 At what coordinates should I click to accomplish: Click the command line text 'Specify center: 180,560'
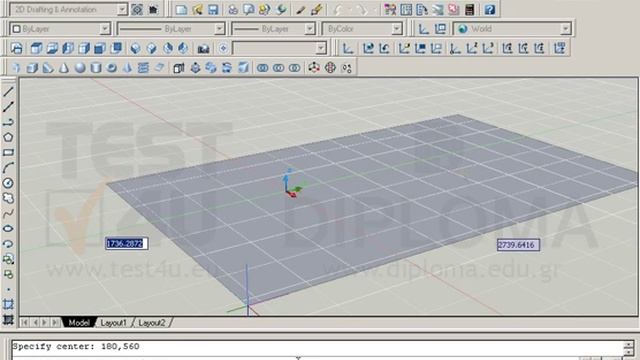pos(76,346)
